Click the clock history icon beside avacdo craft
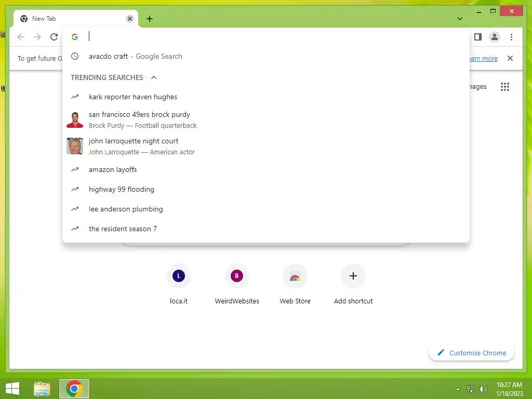The image size is (532, 399). click(x=75, y=56)
